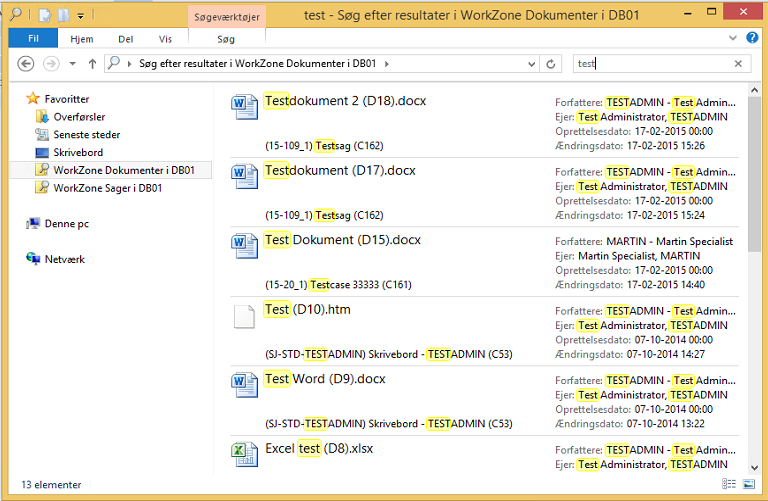
Task: Click the results scrollbar up arrow
Action: pos(754,90)
